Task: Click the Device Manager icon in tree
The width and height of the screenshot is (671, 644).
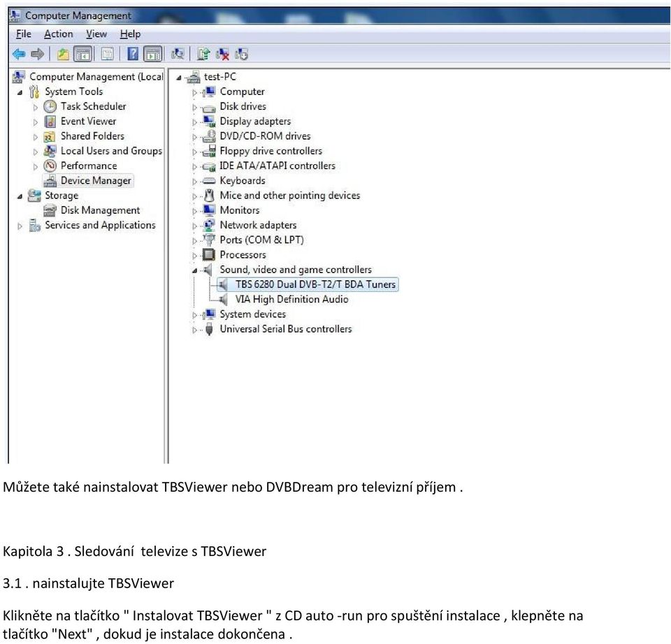Action: click(50, 181)
